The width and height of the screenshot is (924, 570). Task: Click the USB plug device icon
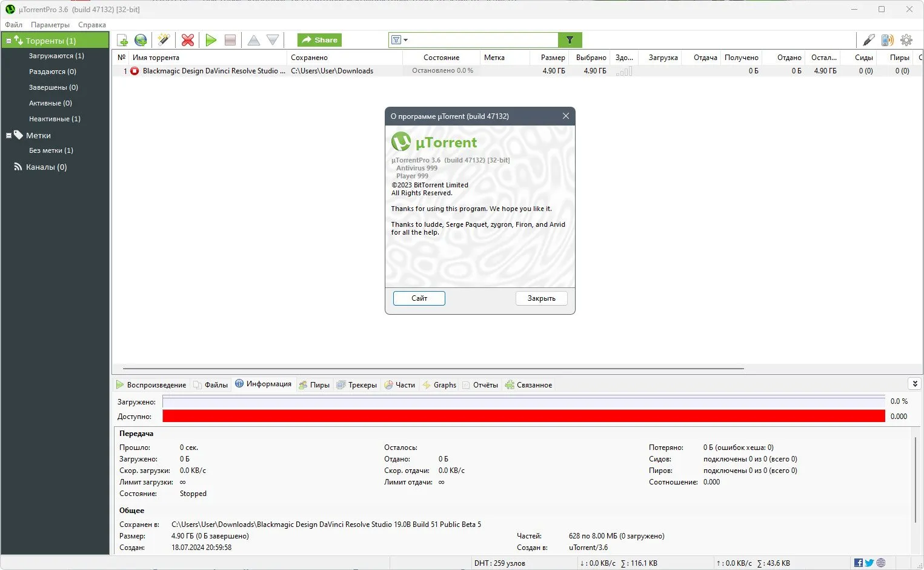pyautogui.click(x=868, y=40)
